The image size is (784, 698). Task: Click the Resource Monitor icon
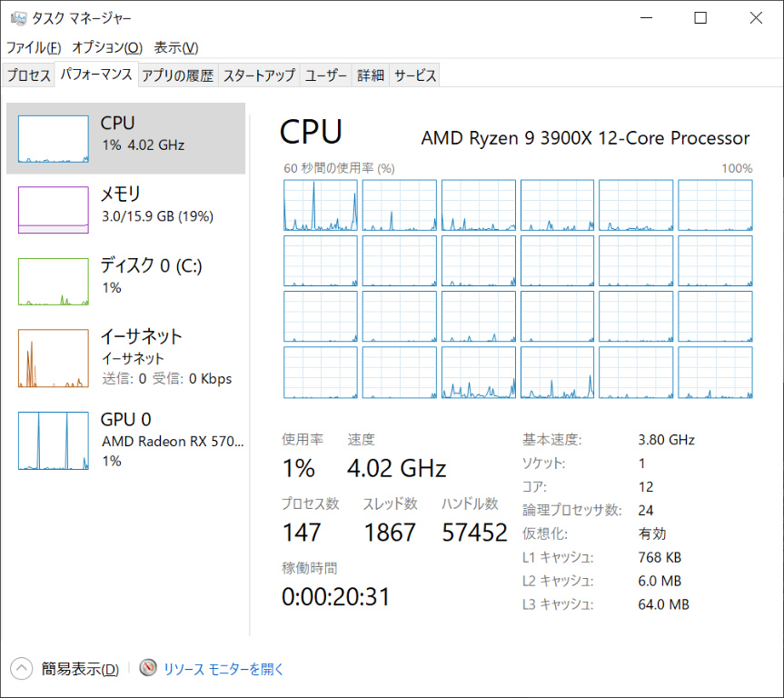[148, 669]
